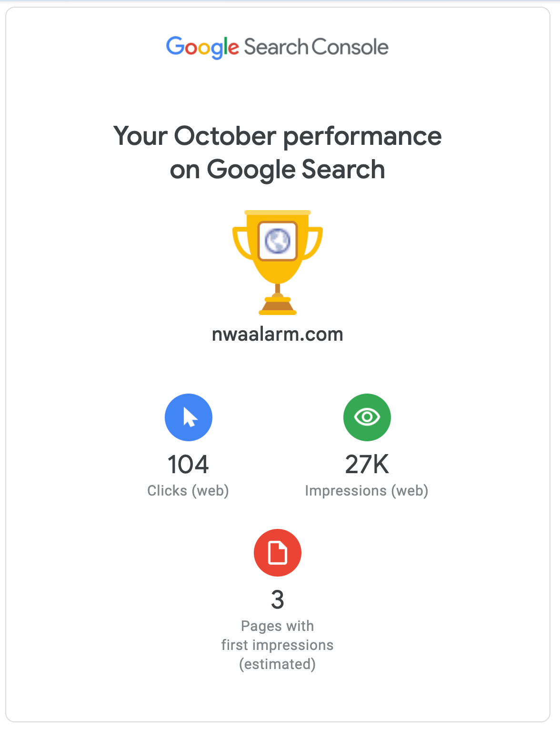
Task: Click the trophy's right handle
Action: (x=314, y=243)
